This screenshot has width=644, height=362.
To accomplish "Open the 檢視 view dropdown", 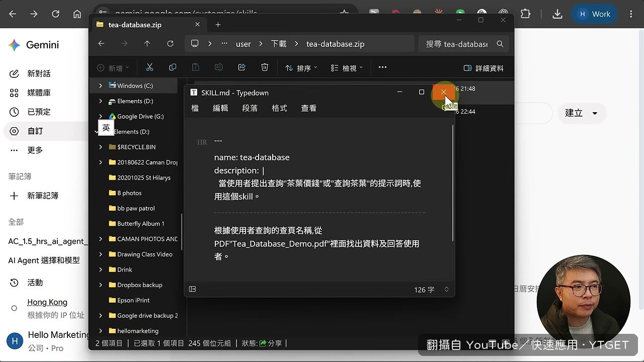I will coord(347,68).
